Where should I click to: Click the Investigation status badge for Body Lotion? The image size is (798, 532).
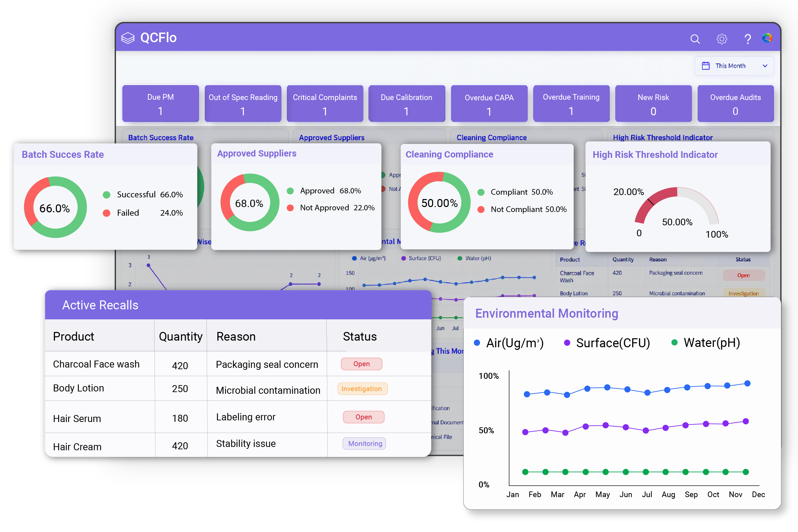(x=362, y=389)
